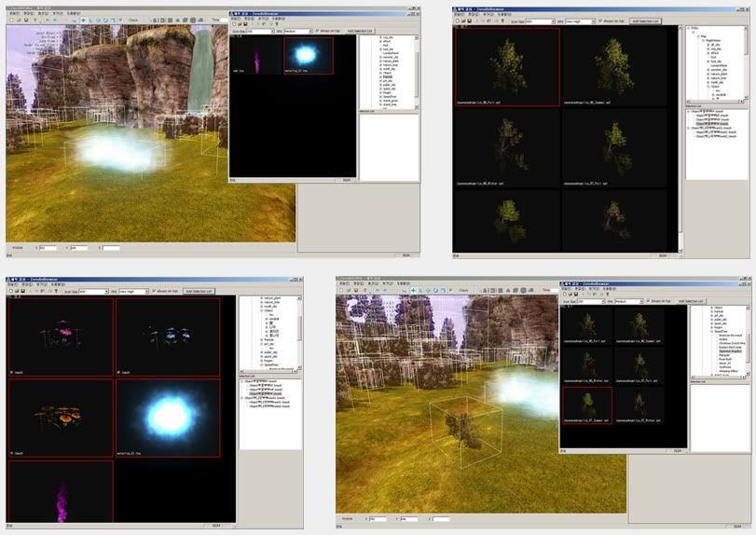Click the Position X field in boxed-tree scene editor
This screenshot has height=535, width=756.
tap(378, 519)
